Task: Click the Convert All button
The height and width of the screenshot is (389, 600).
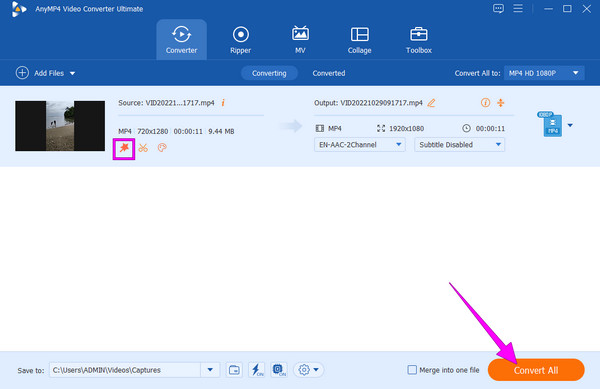Action: coord(536,370)
